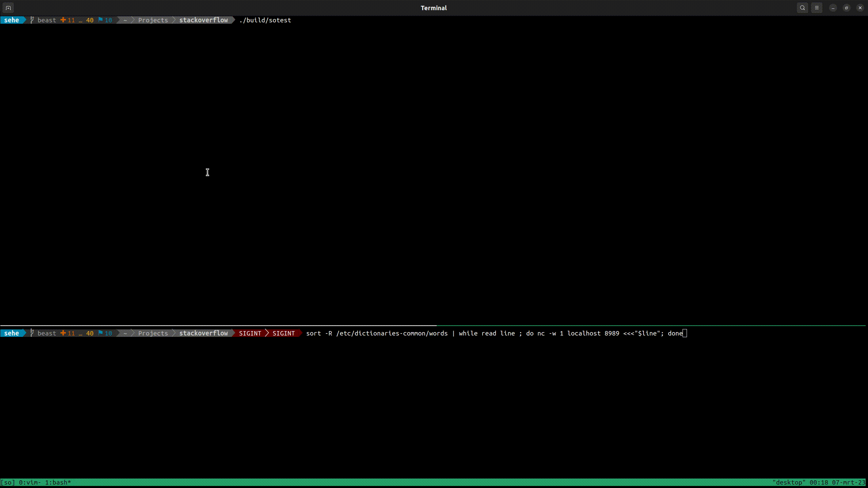The image size is (868, 488).
Task: Expand the stackoverflow directory segment
Action: coord(203,20)
